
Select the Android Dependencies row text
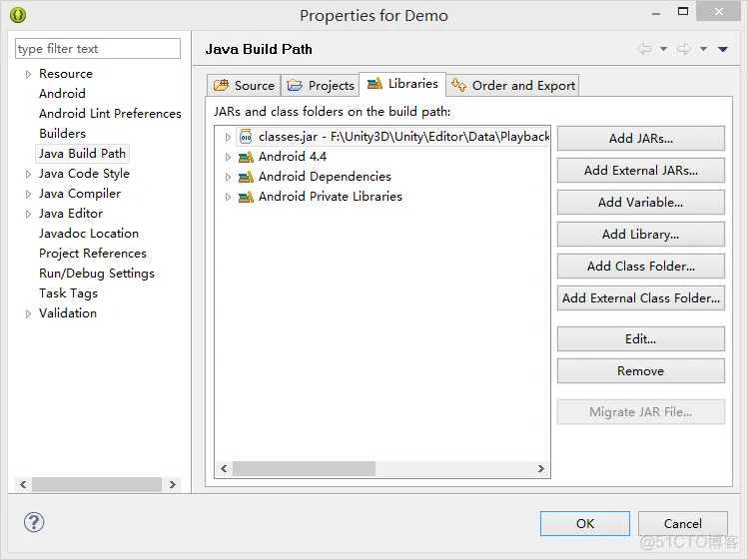(x=325, y=177)
